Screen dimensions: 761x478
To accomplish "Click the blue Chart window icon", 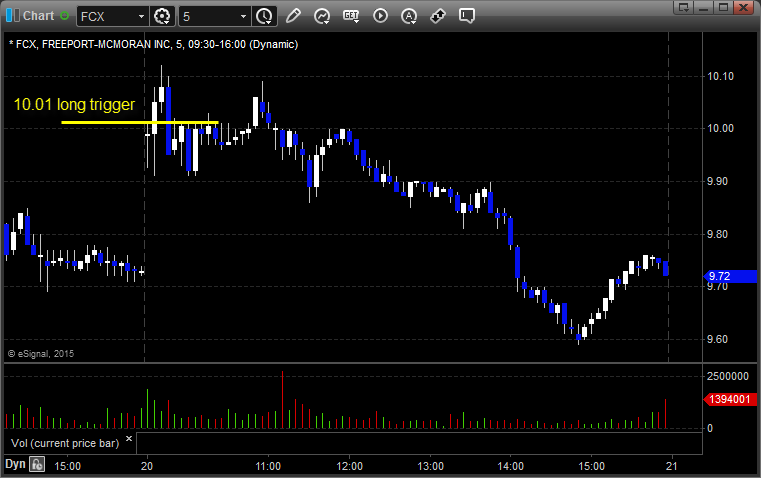I will click(13, 16).
